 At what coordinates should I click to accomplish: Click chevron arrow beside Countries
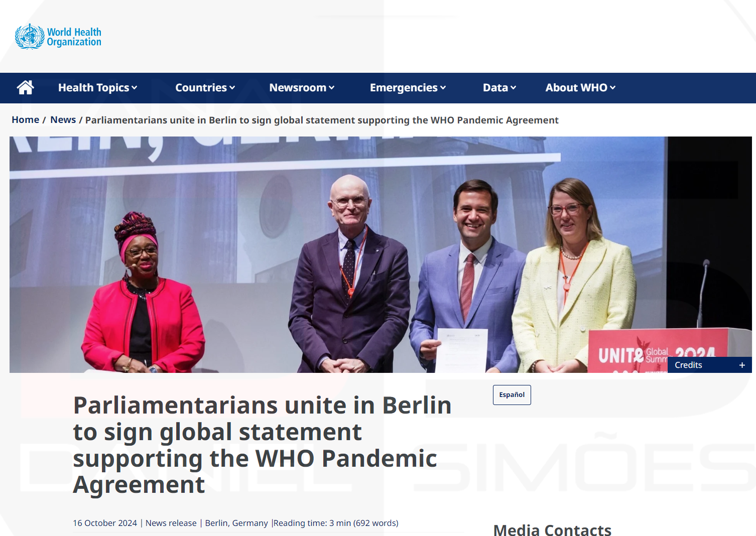click(232, 88)
